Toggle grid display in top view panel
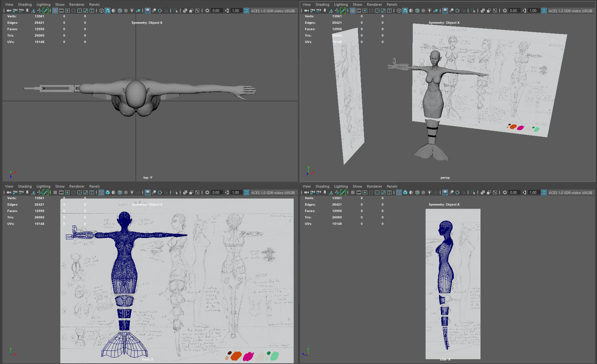This screenshot has width=597, height=364. point(55,11)
